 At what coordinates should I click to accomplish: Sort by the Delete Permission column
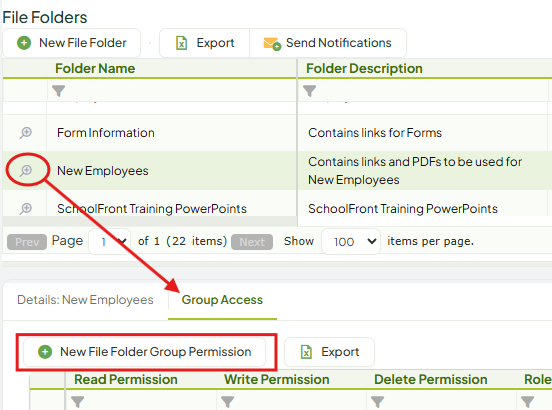click(x=431, y=379)
